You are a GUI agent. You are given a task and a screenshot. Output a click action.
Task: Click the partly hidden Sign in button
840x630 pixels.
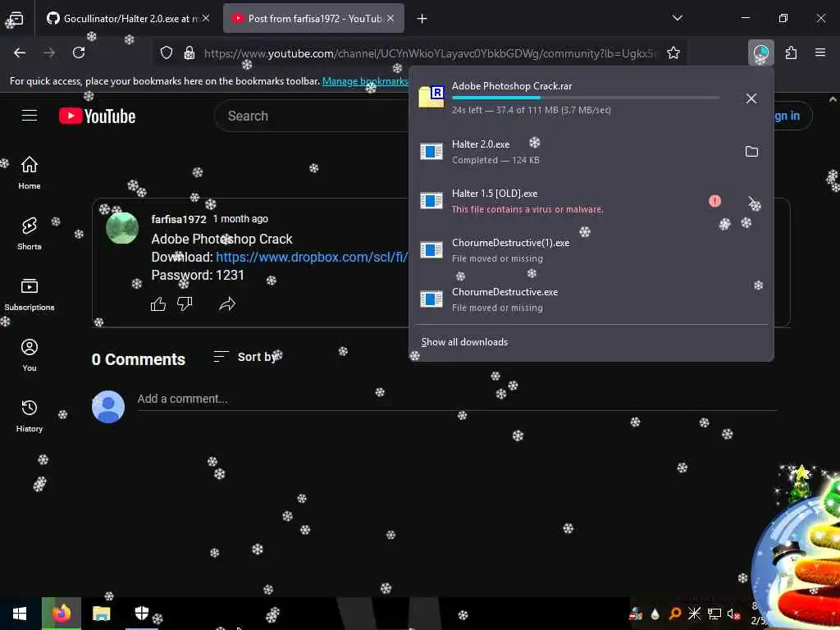tap(792, 116)
